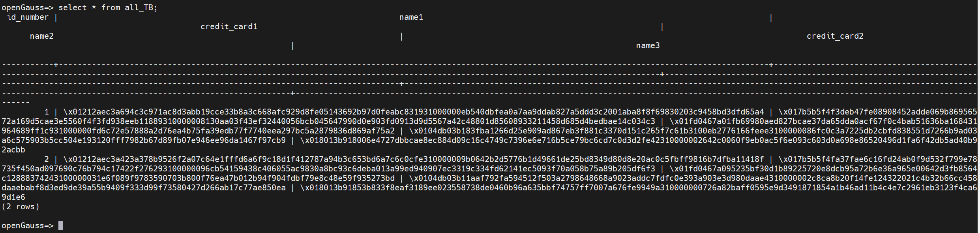Click the name1 column header
Image resolution: width=980 pixels, height=233 pixels.
click(x=411, y=17)
